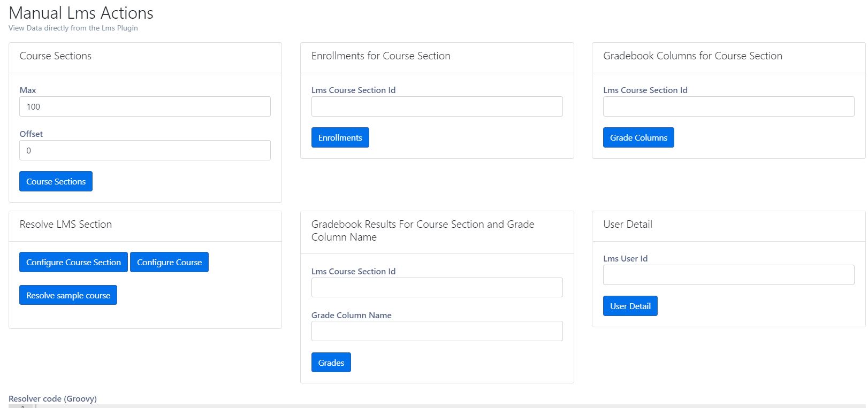Focus the Lms Course Section Id field under Enrollments

click(437, 106)
